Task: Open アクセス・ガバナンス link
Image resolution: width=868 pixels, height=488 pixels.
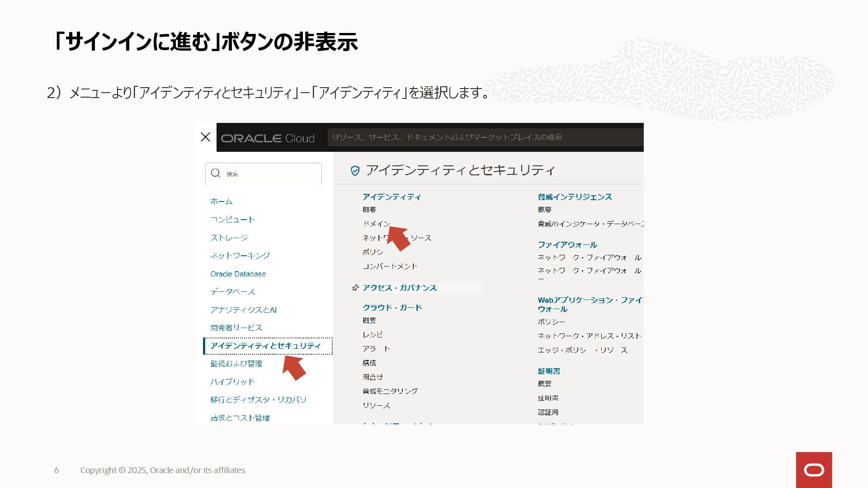Action: click(400, 288)
